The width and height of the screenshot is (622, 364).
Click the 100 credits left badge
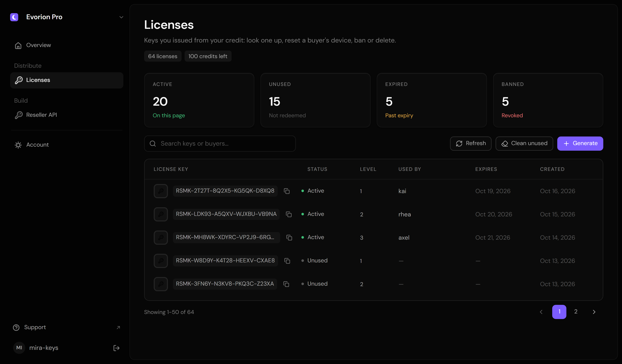pos(208,56)
